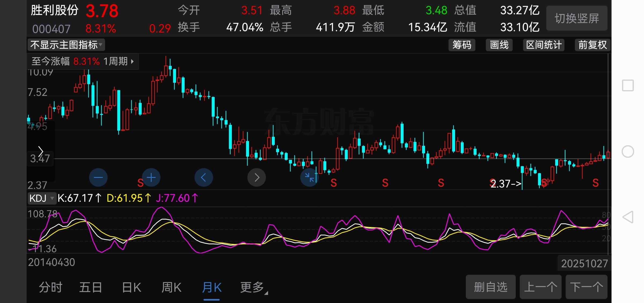Expand the 1周期 gain period selector
Image resolution: width=644 pixels, height=303 pixels.
tap(119, 62)
